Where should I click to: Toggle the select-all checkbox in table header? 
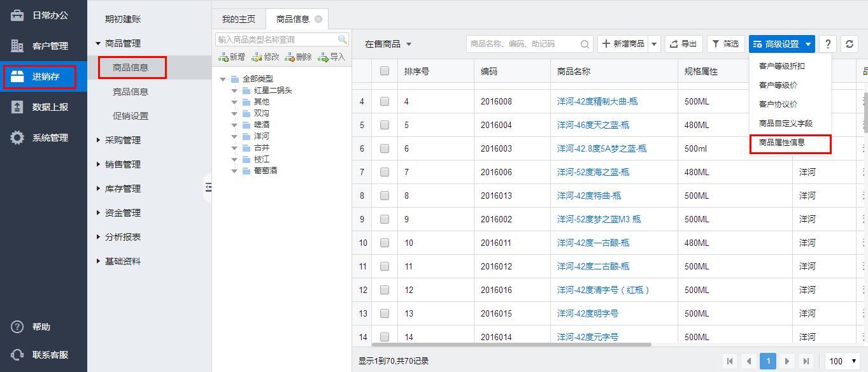[x=385, y=71]
